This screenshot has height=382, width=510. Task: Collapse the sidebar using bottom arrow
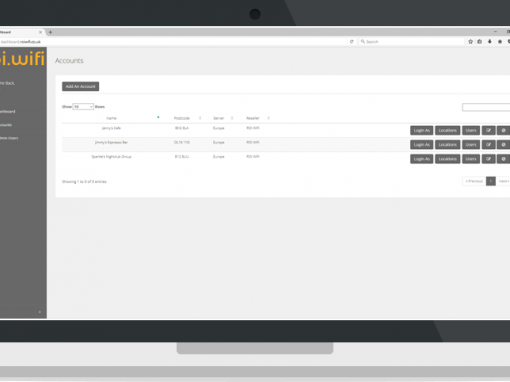point(40,312)
